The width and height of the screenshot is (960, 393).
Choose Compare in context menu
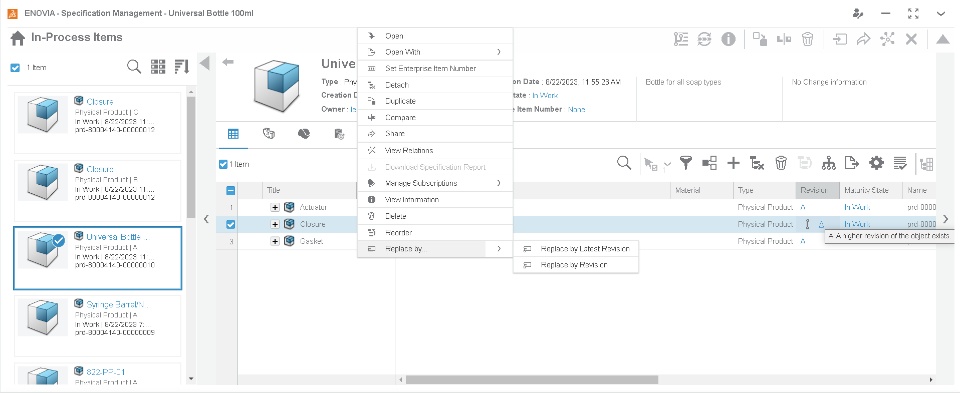tap(435, 118)
